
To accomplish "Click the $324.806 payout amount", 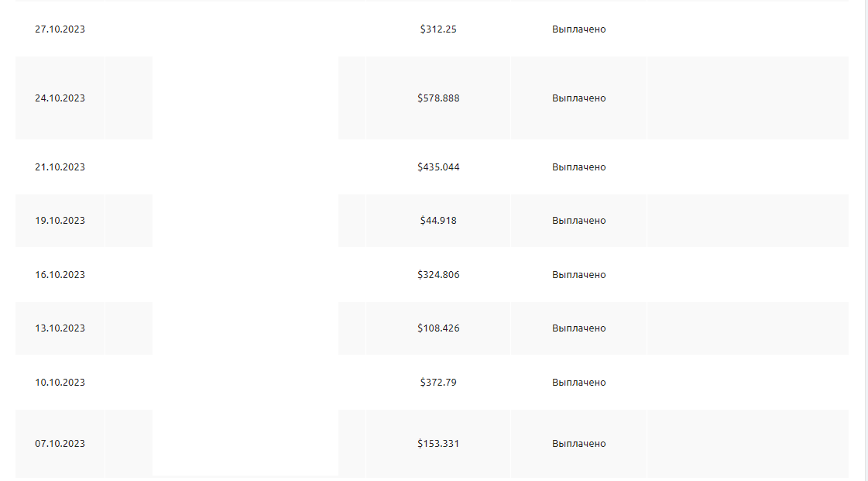I will 438,275.
